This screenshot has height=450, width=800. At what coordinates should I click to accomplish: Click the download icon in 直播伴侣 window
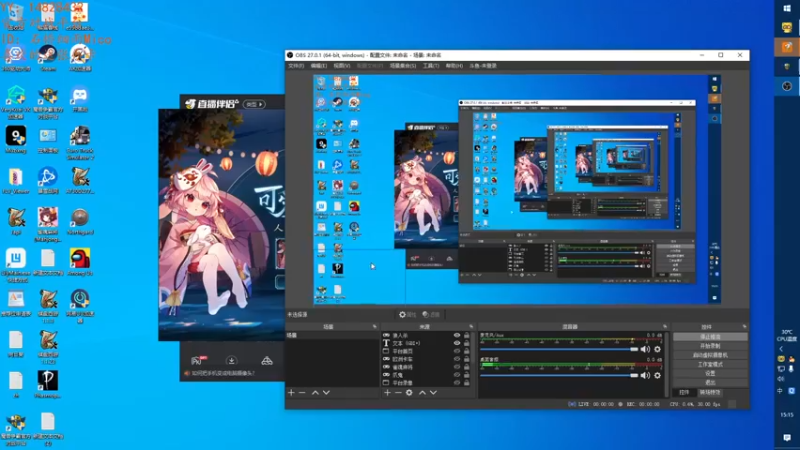[x=231, y=360]
